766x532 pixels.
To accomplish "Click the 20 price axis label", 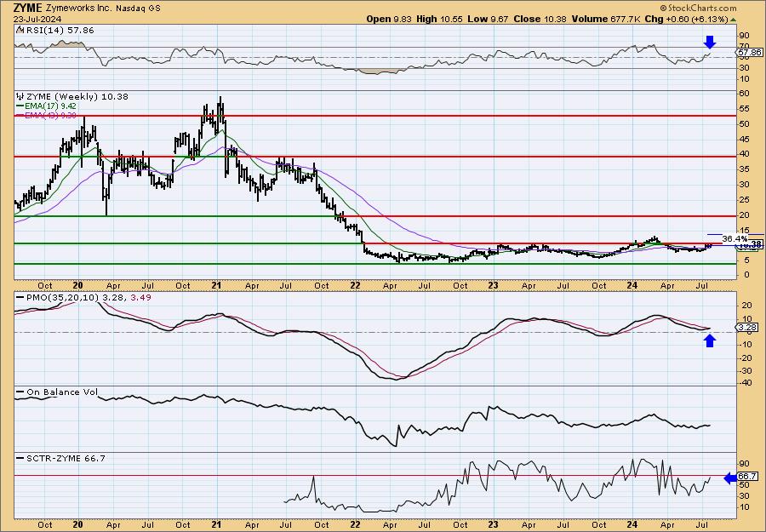I will (744, 215).
